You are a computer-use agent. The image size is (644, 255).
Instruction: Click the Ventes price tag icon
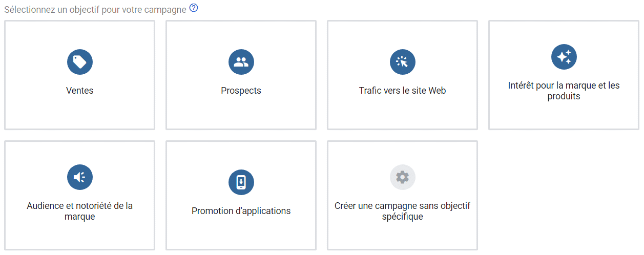[79, 62]
